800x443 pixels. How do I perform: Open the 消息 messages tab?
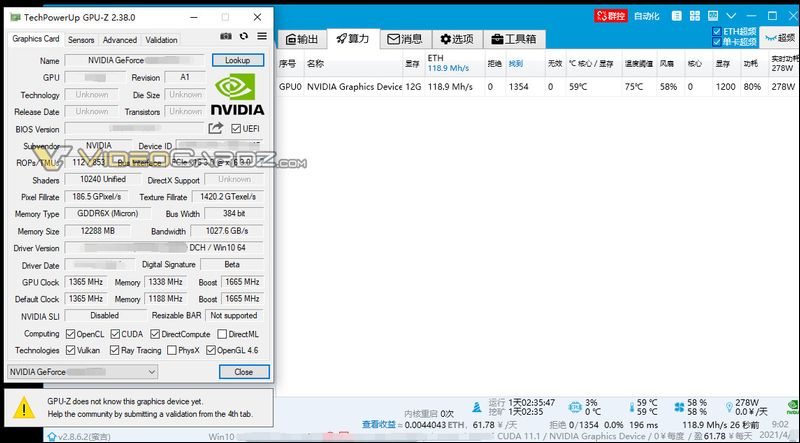tap(405, 39)
